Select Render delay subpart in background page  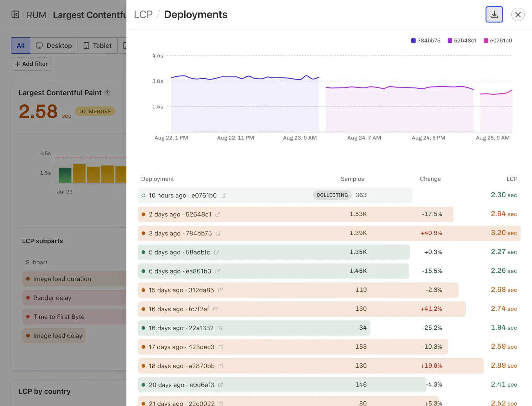point(74,298)
